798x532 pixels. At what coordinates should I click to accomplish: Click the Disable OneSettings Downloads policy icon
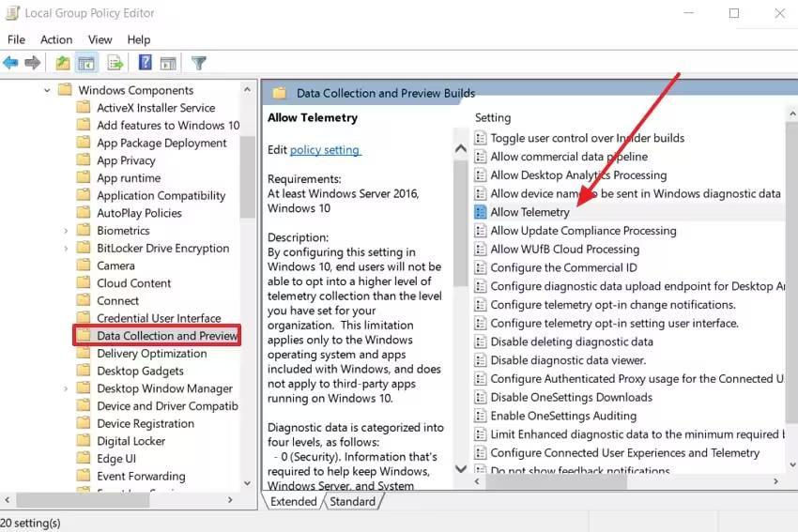(x=480, y=397)
